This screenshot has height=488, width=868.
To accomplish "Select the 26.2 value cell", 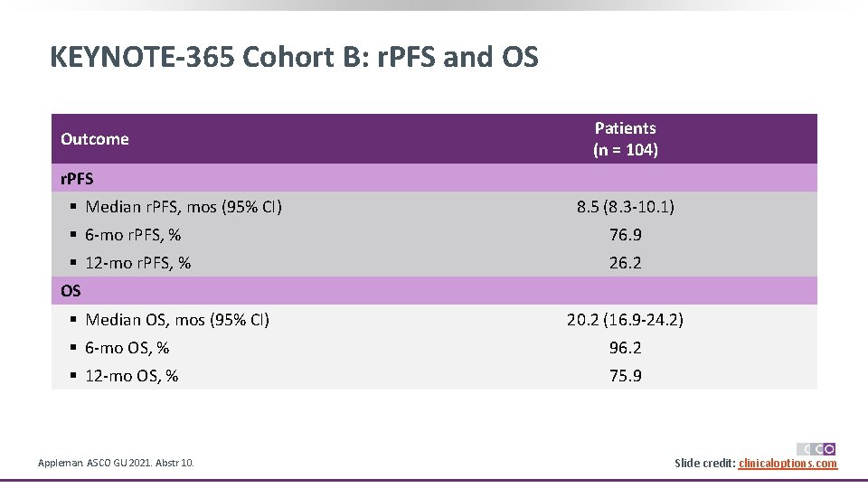I will [625, 263].
